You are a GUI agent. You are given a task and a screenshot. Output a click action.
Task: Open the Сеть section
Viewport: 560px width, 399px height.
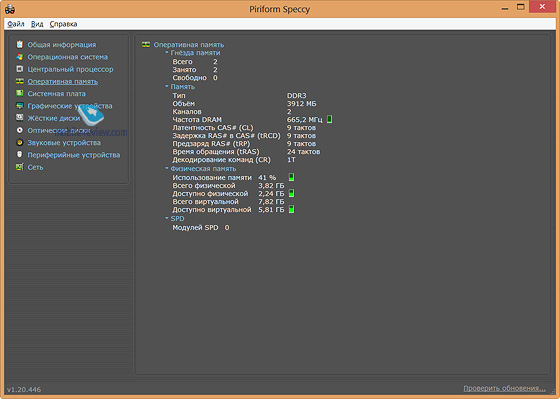(35, 167)
